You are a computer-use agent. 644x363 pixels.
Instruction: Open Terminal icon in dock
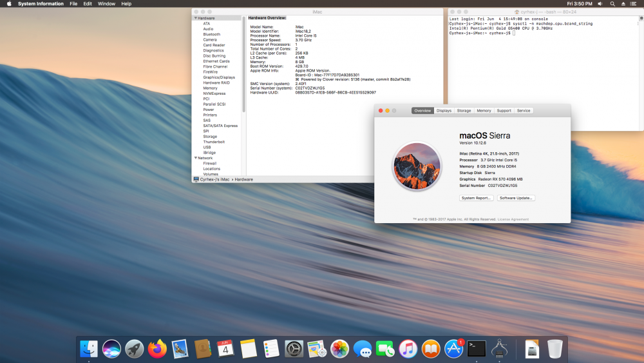click(477, 349)
